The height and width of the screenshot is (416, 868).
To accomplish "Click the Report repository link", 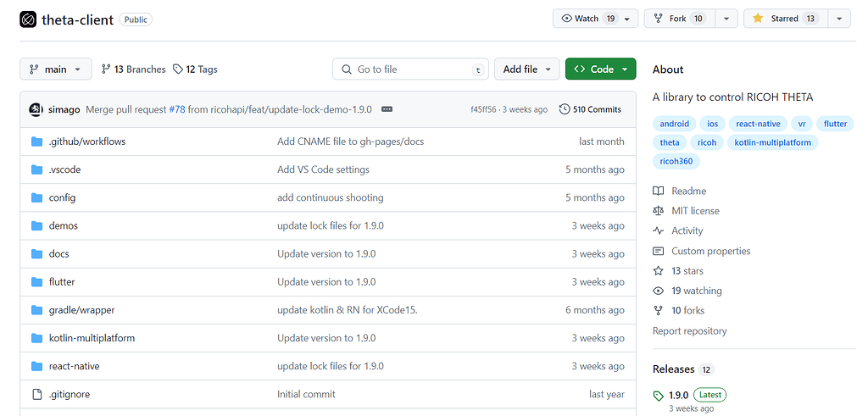I will click(x=690, y=330).
